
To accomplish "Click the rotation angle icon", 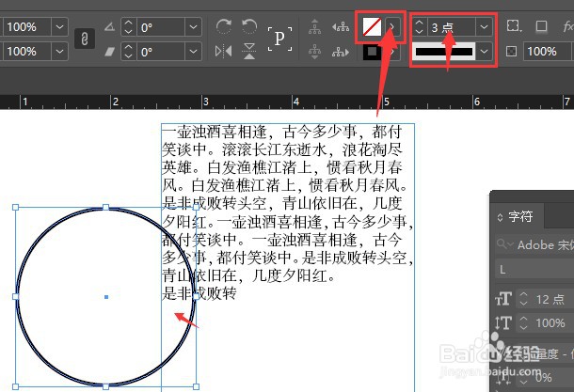I will click(109, 27).
